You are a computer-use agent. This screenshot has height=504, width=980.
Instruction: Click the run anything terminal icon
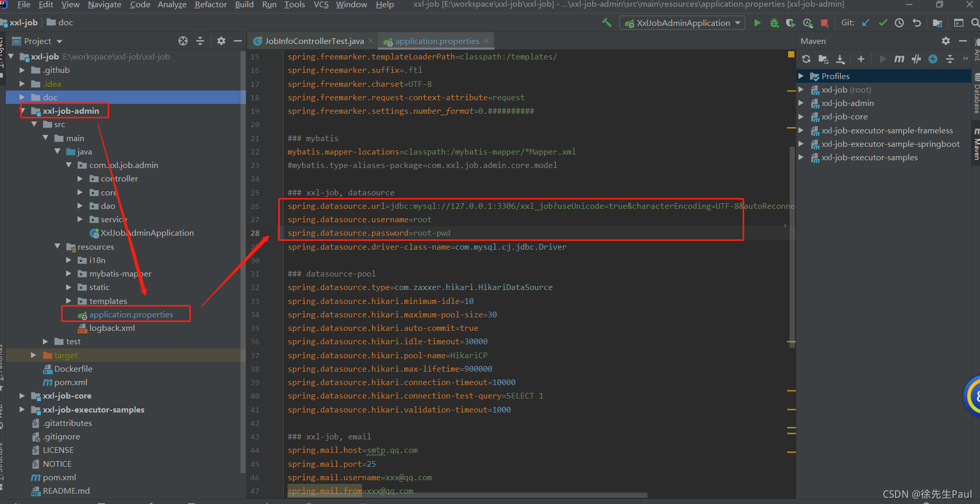point(958,23)
